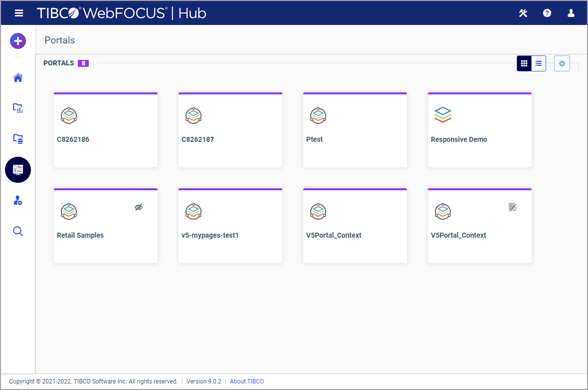Open the user management sidebar icon

[18, 200]
